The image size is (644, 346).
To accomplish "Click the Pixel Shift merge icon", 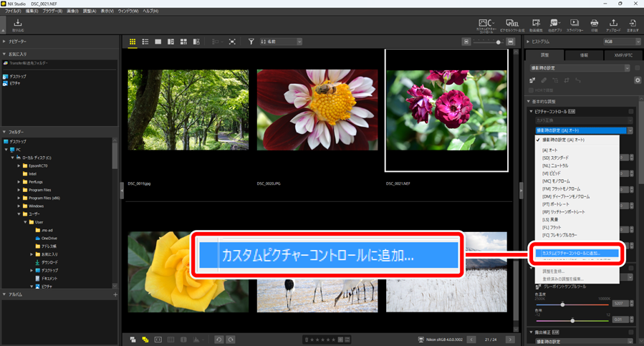I will (x=512, y=25).
